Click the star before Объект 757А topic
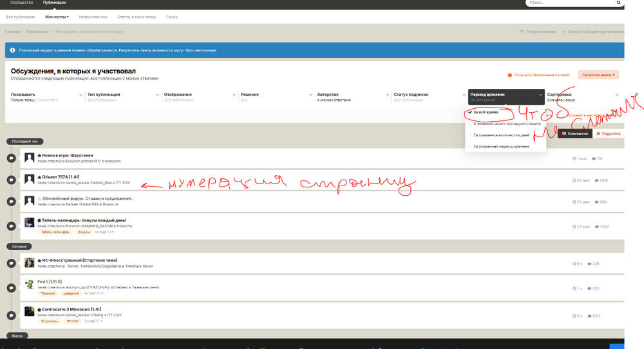Image resolution: width=644 pixels, height=349 pixels. (x=39, y=177)
